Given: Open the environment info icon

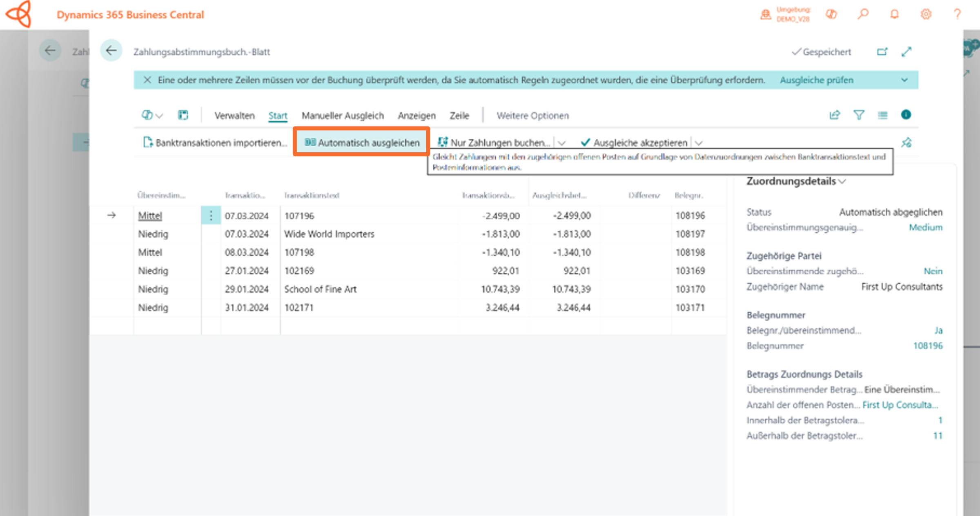Looking at the screenshot, I should click(766, 15).
